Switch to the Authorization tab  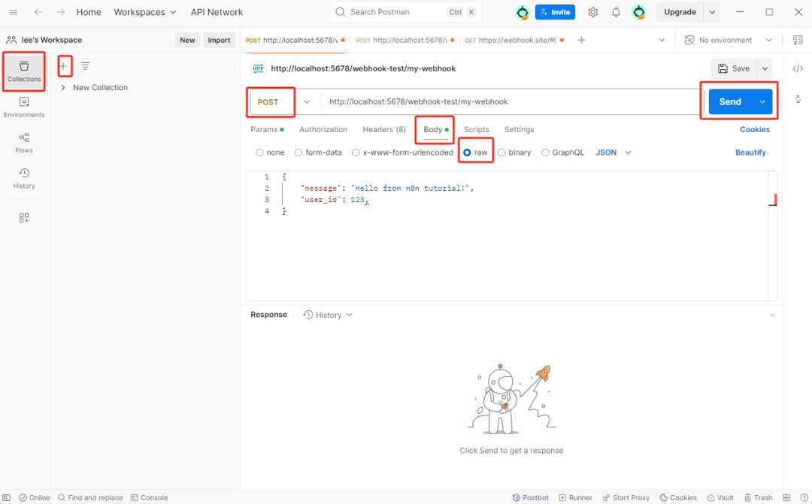point(323,129)
